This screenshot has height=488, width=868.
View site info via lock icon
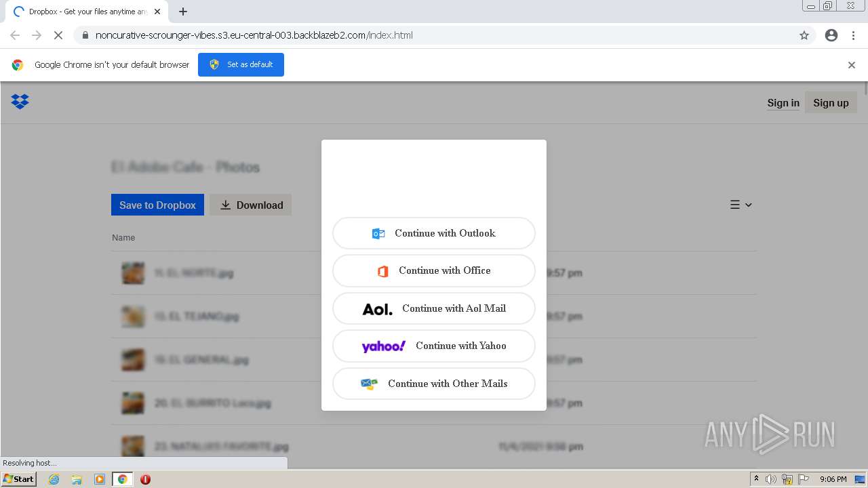[85, 35]
